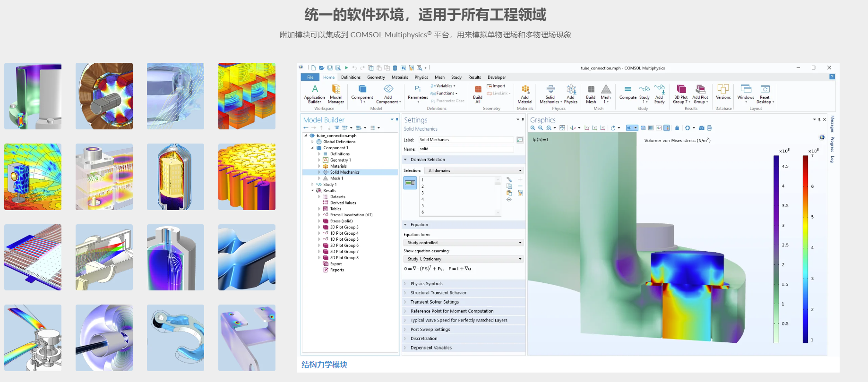The height and width of the screenshot is (382, 868).
Task: Toggle the color legend button in Graphics toolbar
Action: [x=666, y=128]
